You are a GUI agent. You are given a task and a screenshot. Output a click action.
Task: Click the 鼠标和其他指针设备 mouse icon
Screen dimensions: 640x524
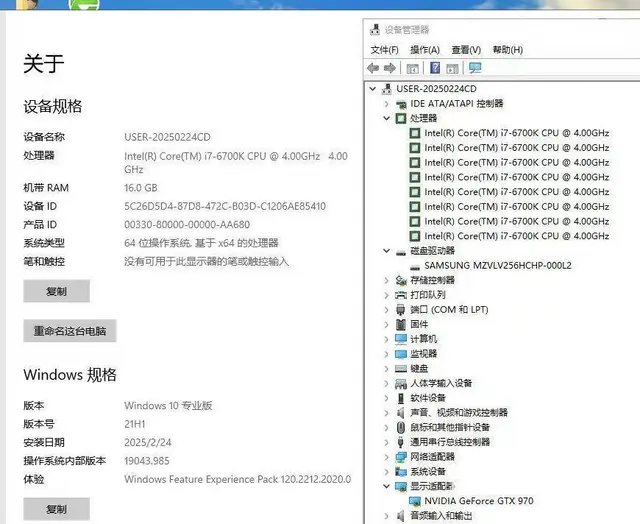click(401, 427)
